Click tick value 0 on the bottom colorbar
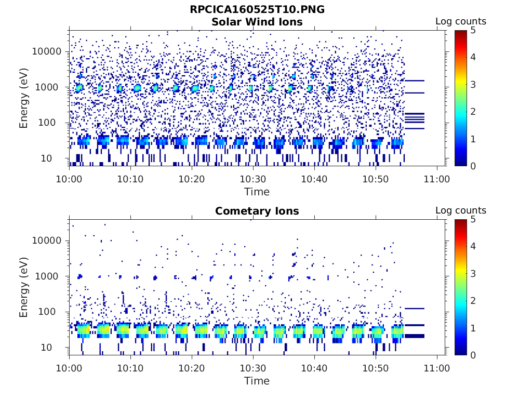The height and width of the screenshot is (399, 532). pos(473,355)
